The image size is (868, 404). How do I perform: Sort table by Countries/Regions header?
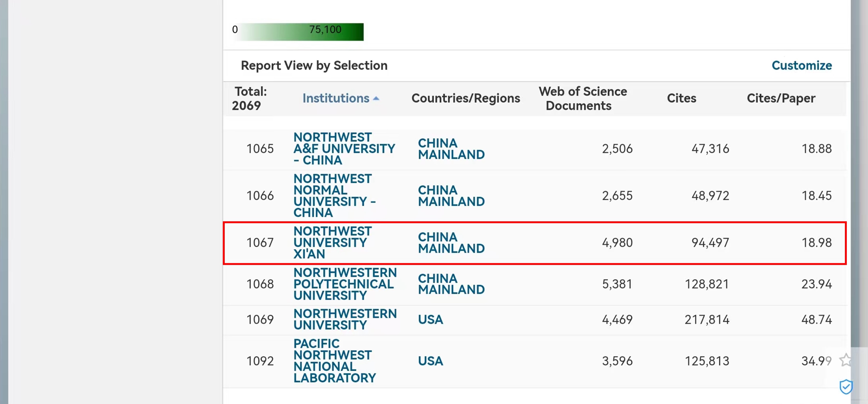point(465,98)
